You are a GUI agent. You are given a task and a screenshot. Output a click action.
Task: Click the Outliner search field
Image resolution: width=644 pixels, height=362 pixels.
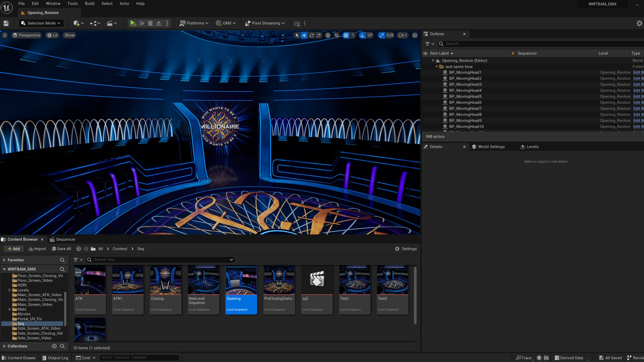pos(540,44)
